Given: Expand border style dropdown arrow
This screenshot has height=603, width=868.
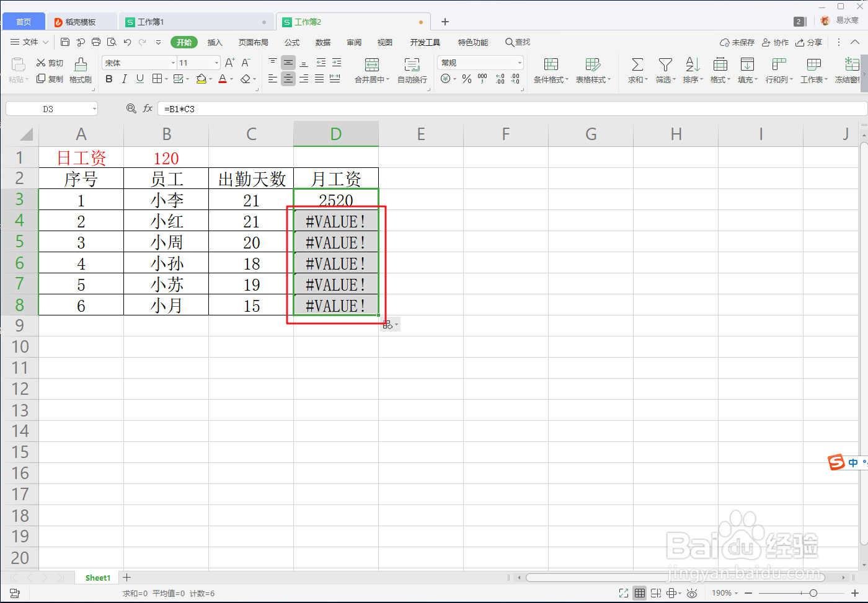Looking at the screenshot, I should tap(166, 79).
